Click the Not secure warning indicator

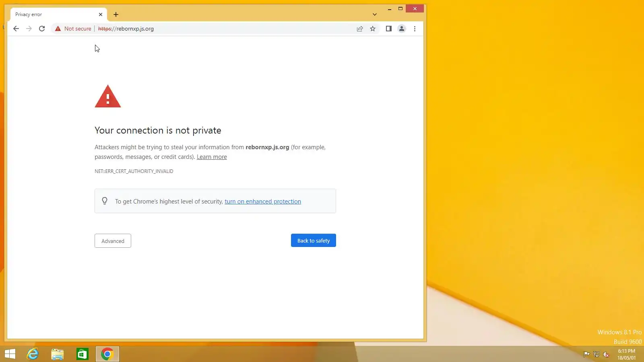[x=73, y=29]
